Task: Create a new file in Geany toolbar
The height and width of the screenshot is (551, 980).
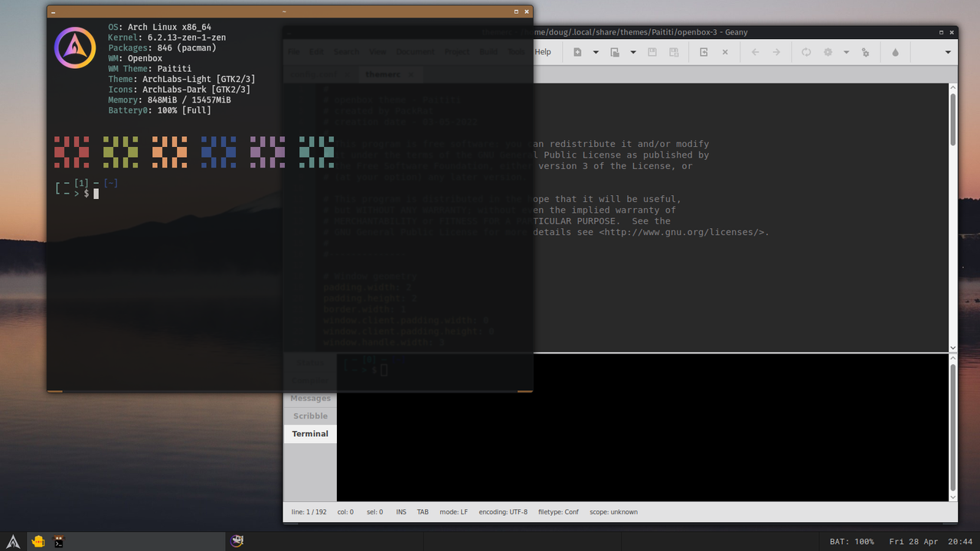Action: (x=577, y=52)
